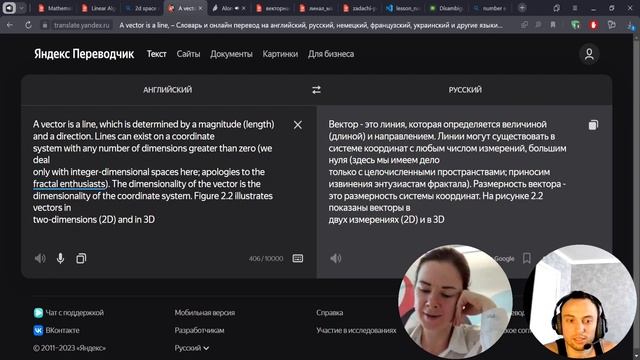Choose target language РУССКИЙ

coord(465,90)
